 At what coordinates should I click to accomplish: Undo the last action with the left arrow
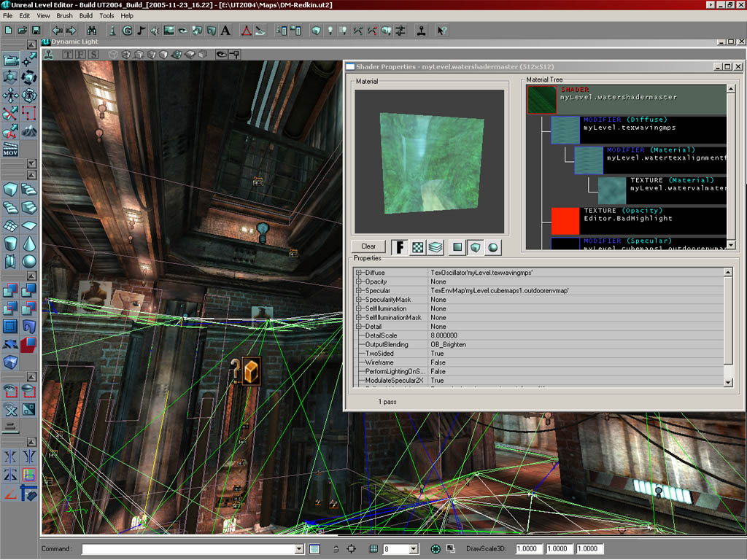[57, 31]
